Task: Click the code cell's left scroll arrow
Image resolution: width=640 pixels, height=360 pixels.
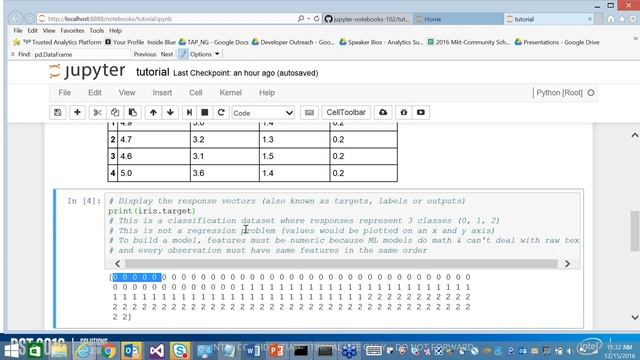Action: click(118, 264)
